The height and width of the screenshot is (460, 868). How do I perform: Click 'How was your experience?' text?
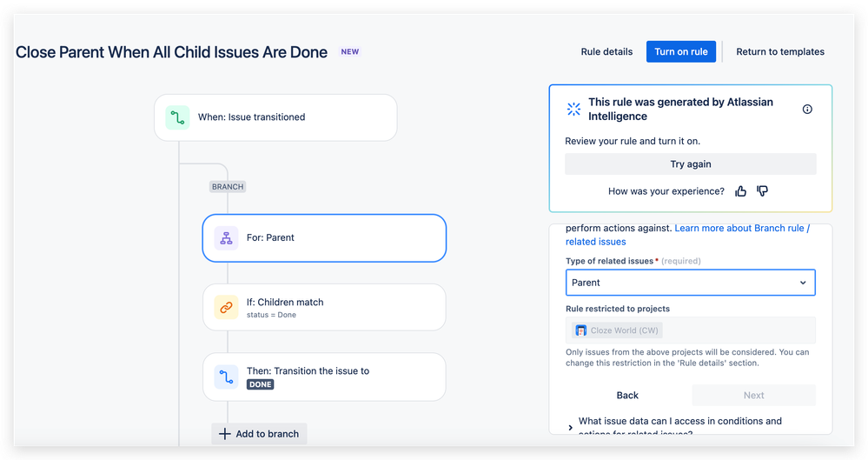tap(666, 191)
